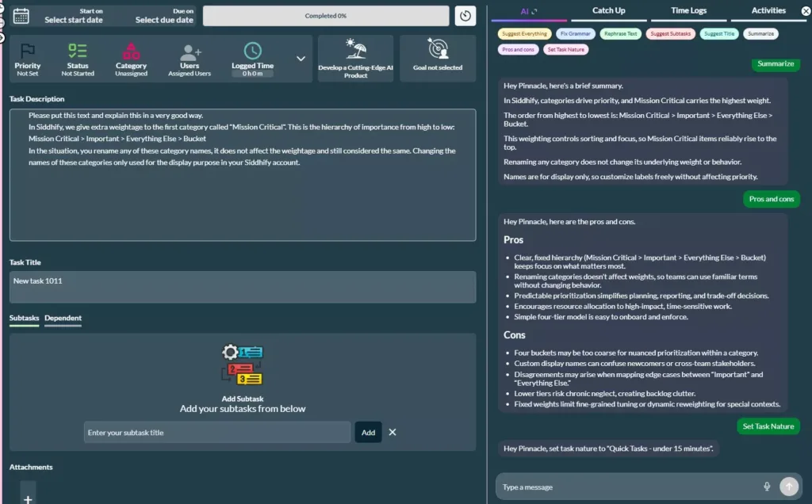Image resolution: width=812 pixels, height=504 pixels.
Task: Select the Dependent tab
Action: tap(63, 319)
